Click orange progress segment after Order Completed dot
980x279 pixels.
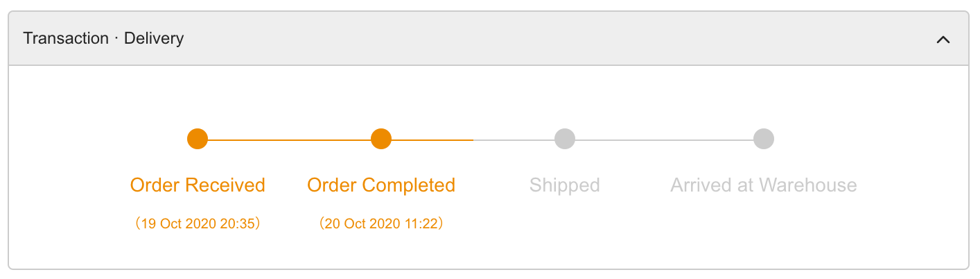pyautogui.click(x=432, y=139)
